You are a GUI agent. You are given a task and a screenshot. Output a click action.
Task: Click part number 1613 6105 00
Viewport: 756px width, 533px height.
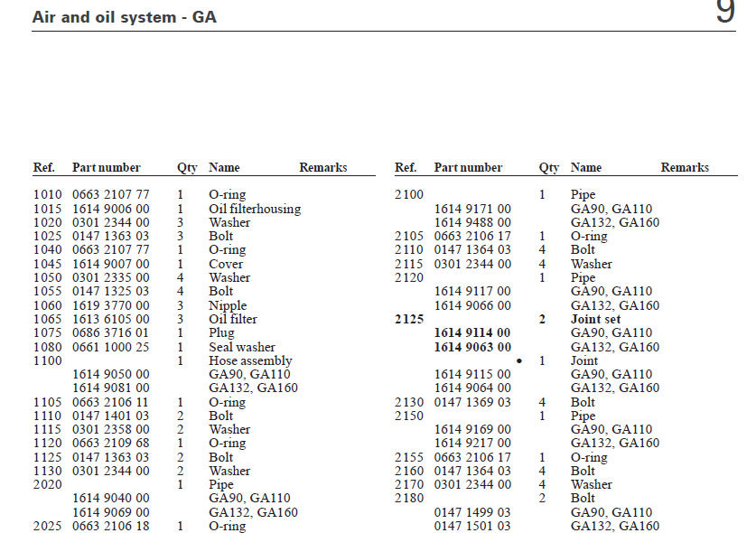(111, 319)
